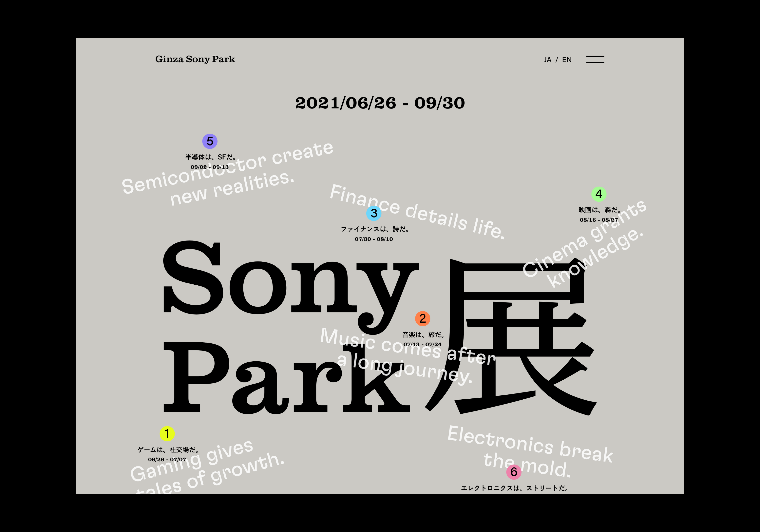The height and width of the screenshot is (532, 760).
Task: Click the large 'Park' title word
Action: point(287,378)
